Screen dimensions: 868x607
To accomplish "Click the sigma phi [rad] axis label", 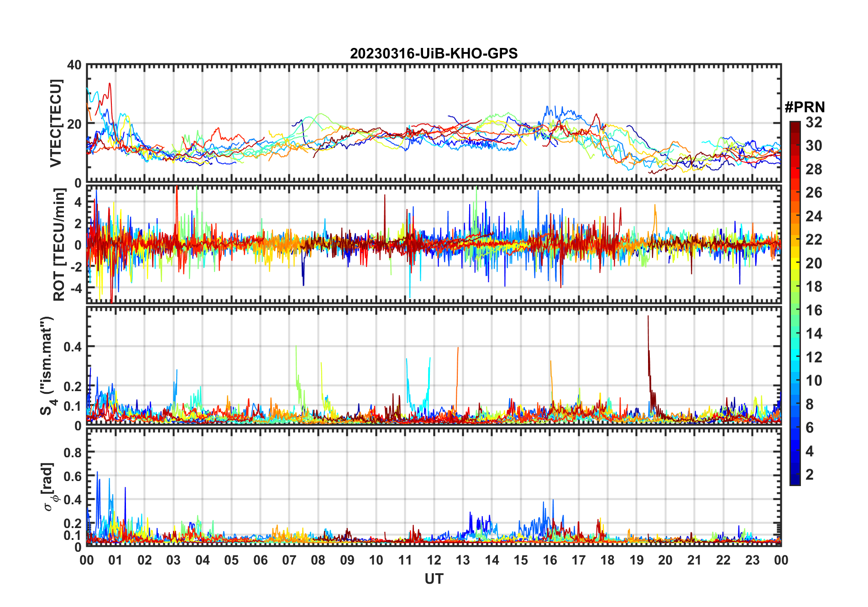I will pos(49,487).
